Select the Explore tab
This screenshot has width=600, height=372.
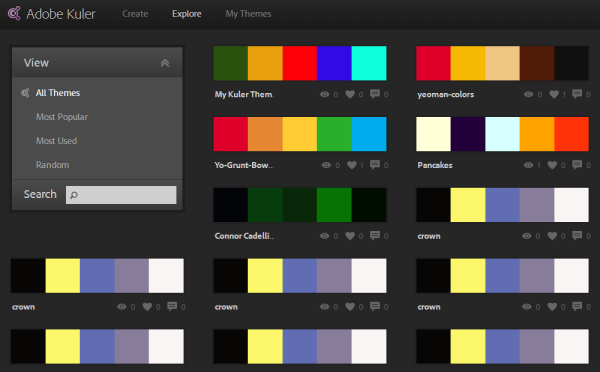pyautogui.click(x=187, y=14)
